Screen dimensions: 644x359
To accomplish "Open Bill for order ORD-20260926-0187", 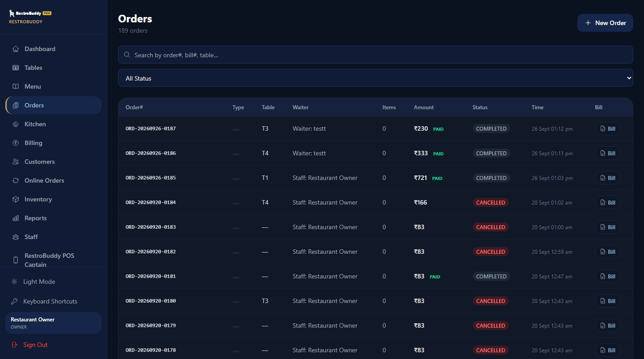I will (607, 128).
